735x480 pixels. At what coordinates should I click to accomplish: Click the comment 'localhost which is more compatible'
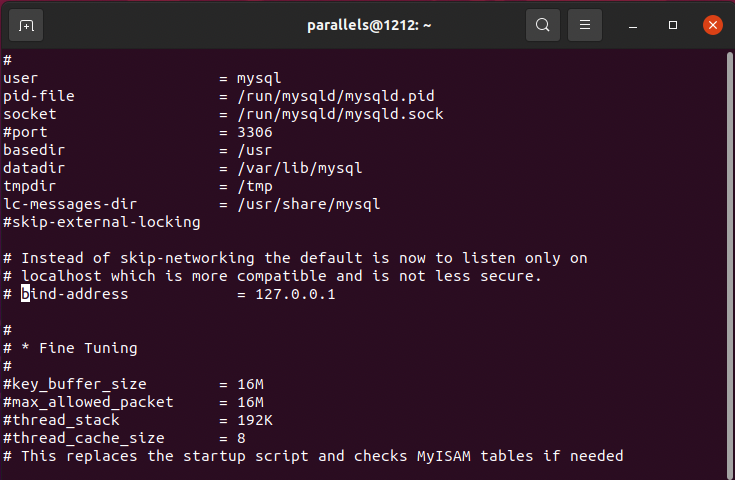(x=272, y=276)
